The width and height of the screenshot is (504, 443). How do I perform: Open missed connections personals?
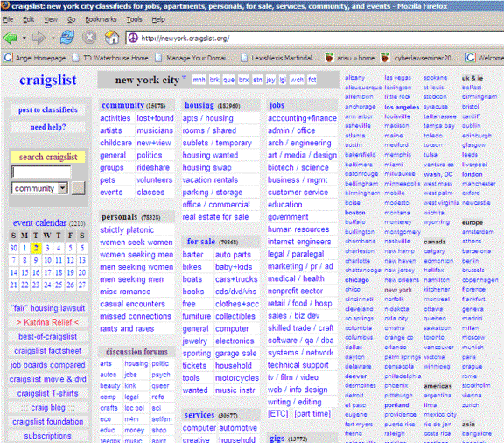136,316
